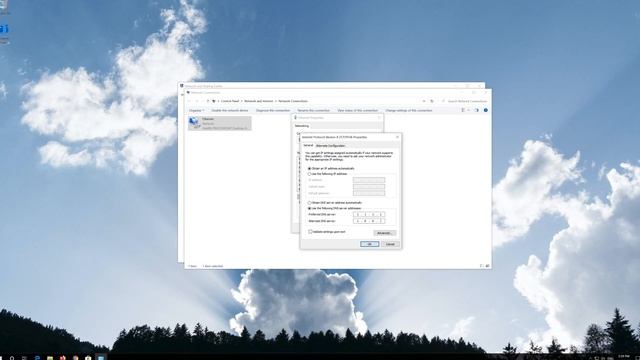
Task: Select 'Obtain an IP address automatically' radio button
Action: click(x=310, y=169)
